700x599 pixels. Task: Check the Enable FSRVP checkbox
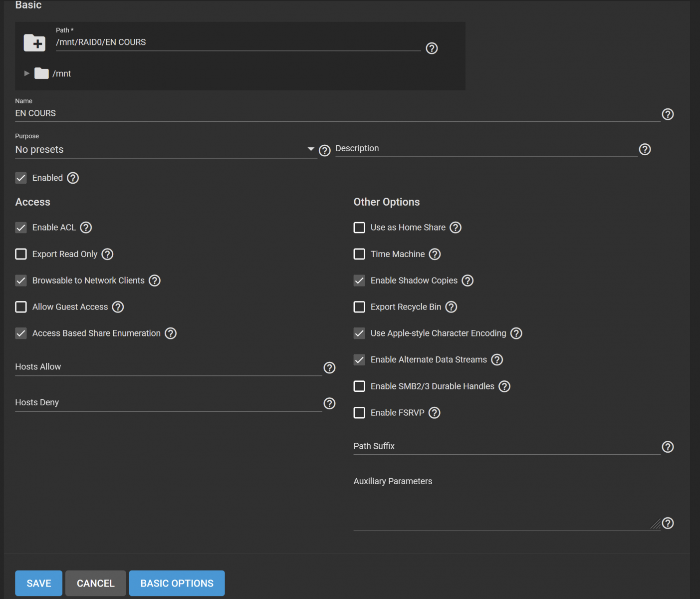click(359, 413)
